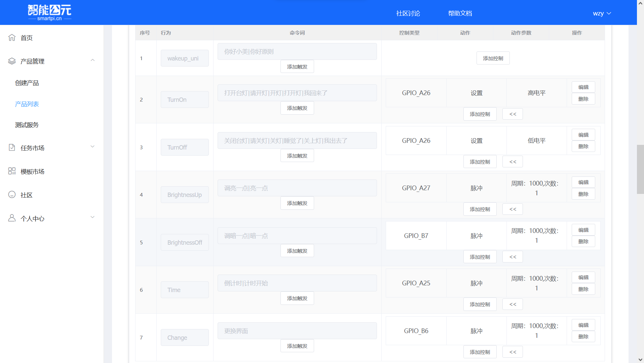Click 编辑 for the GPIO_B7 control
Screen dimensions: 644x363
[x=583, y=230]
